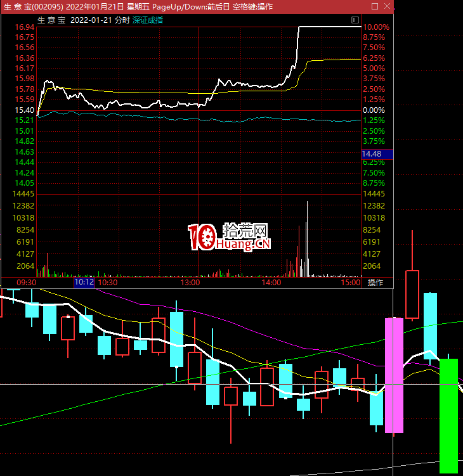Select the bright green daily candlestick

(x=448, y=416)
